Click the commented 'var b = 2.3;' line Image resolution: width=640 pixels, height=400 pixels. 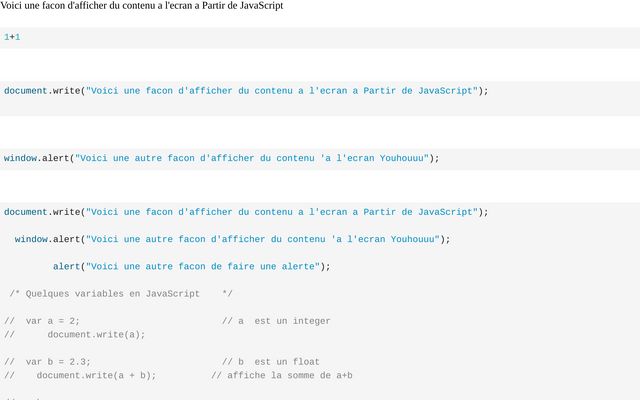click(x=47, y=362)
